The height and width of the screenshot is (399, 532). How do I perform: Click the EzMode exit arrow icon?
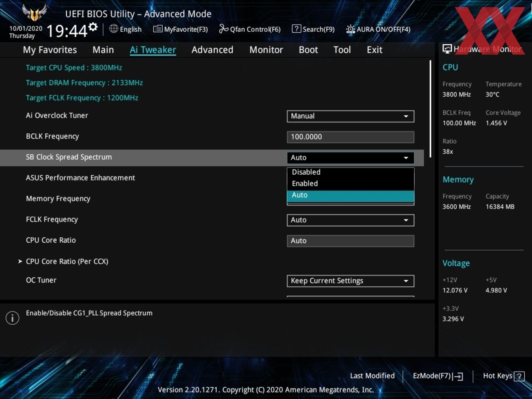tap(458, 376)
